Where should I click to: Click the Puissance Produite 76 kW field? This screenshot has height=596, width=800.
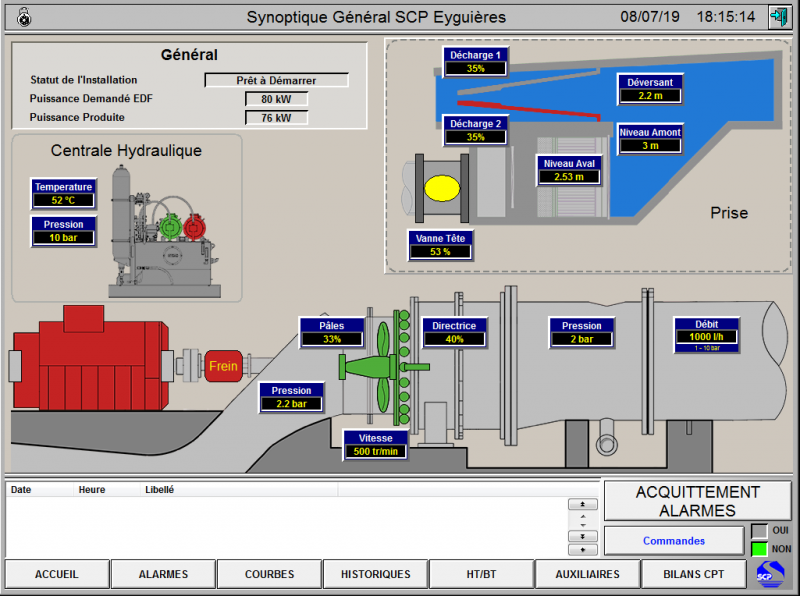[277, 118]
